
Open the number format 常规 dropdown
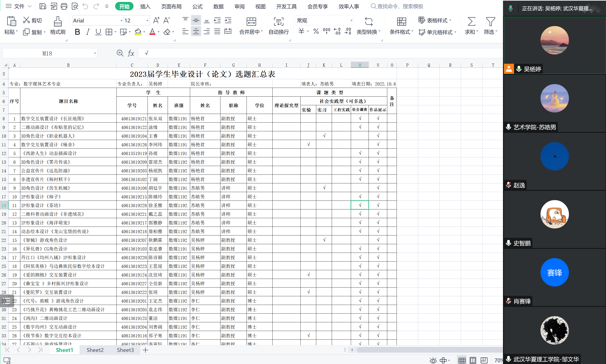[x=351, y=21]
